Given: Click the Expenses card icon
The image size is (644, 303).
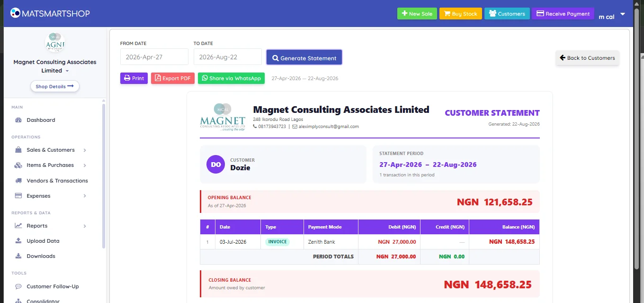Looking at the screenshot, I should [18, 196].
